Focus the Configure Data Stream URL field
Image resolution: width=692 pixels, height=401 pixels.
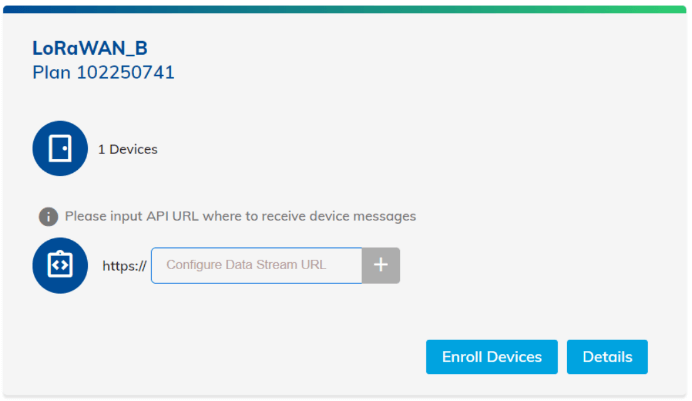[257, 265]
